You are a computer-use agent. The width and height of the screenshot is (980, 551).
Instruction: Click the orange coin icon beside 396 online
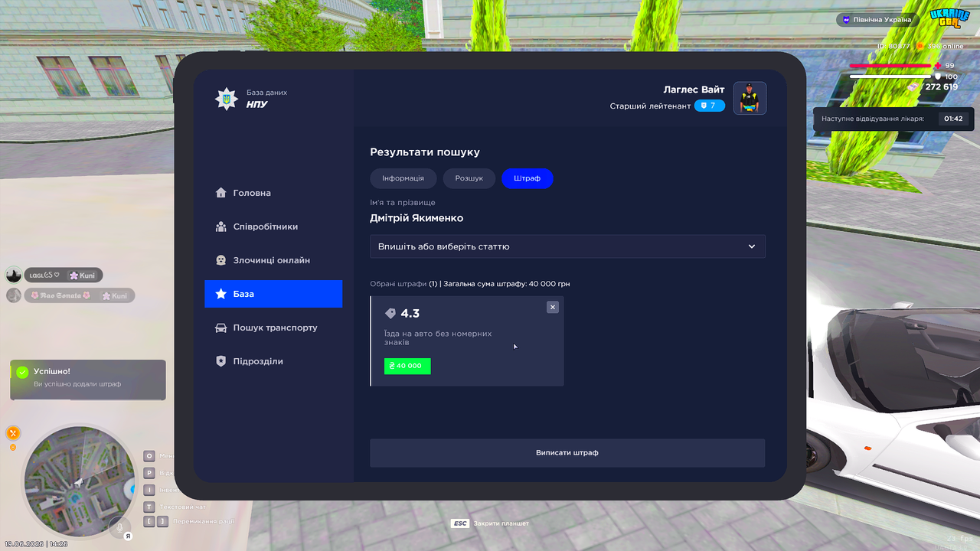click(921, 46)
